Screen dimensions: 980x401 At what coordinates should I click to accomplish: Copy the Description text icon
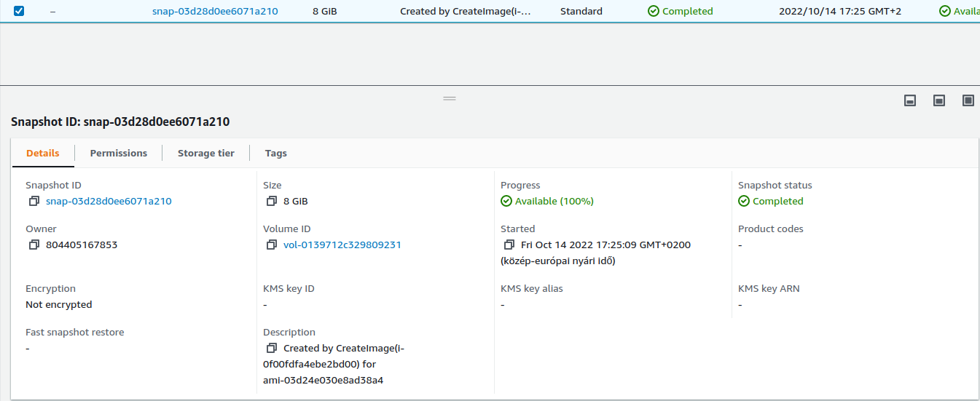271,349
